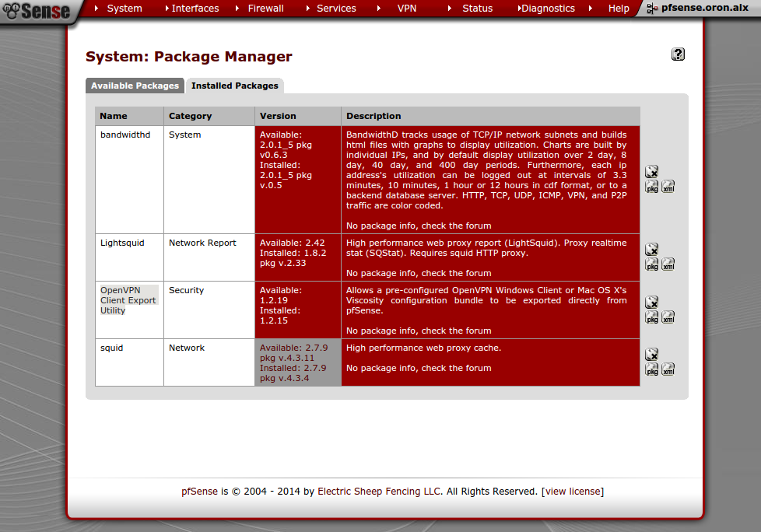The height and width of the screenshot is (532, 761).
Task: Remove the Lightsquid package via its X icon
Action: 651,249
